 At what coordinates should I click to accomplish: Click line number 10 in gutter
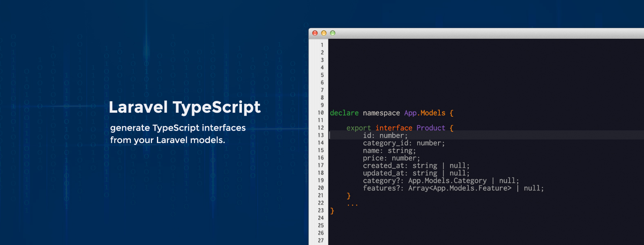tap(321, 113)
